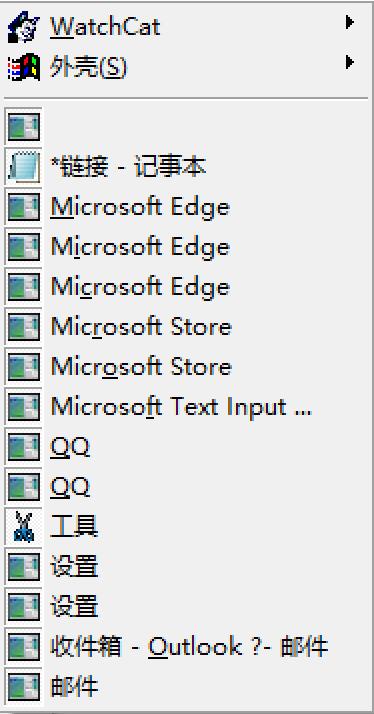This screenshot has height=714, width=374.
Task: Expand the WatchCat submenu arrow
Action: click(349, 22)
